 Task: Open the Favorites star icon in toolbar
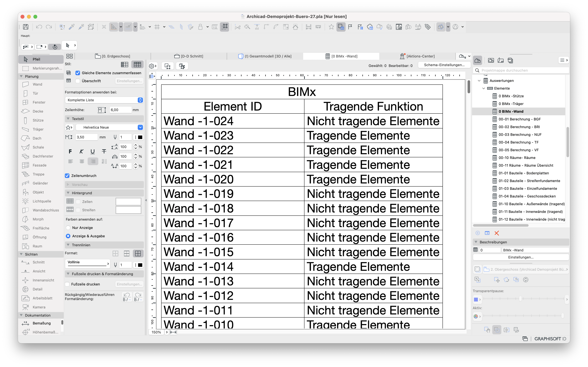(331, 27)
